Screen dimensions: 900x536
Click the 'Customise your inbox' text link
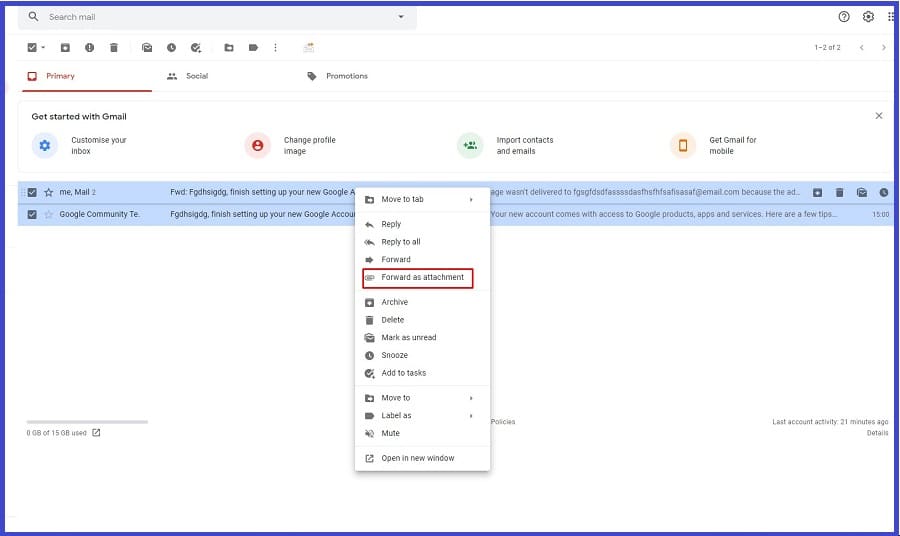[99, 145]
